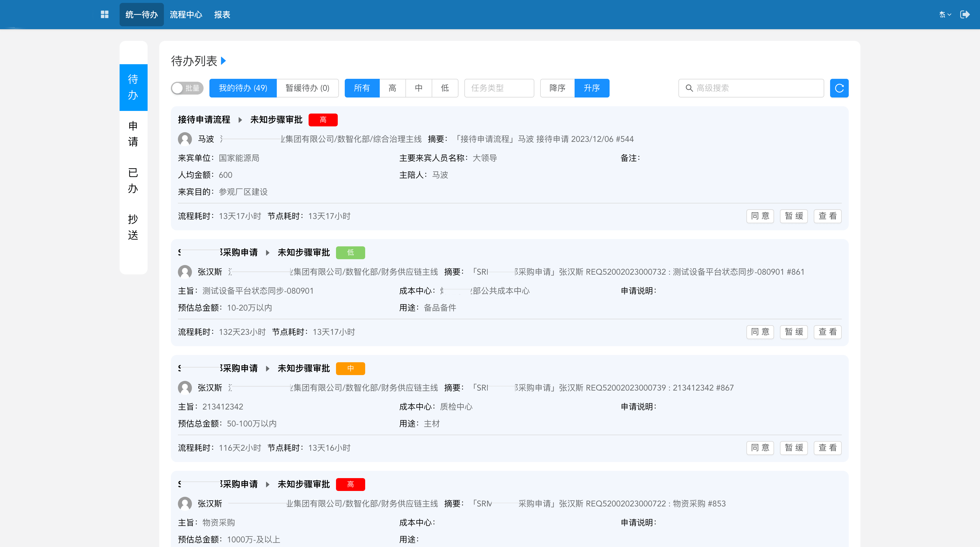This screenshot has height=547, width=980.
Task: Click 同意 on the 接待申请流程 task
Action: [x=760, y=216]
